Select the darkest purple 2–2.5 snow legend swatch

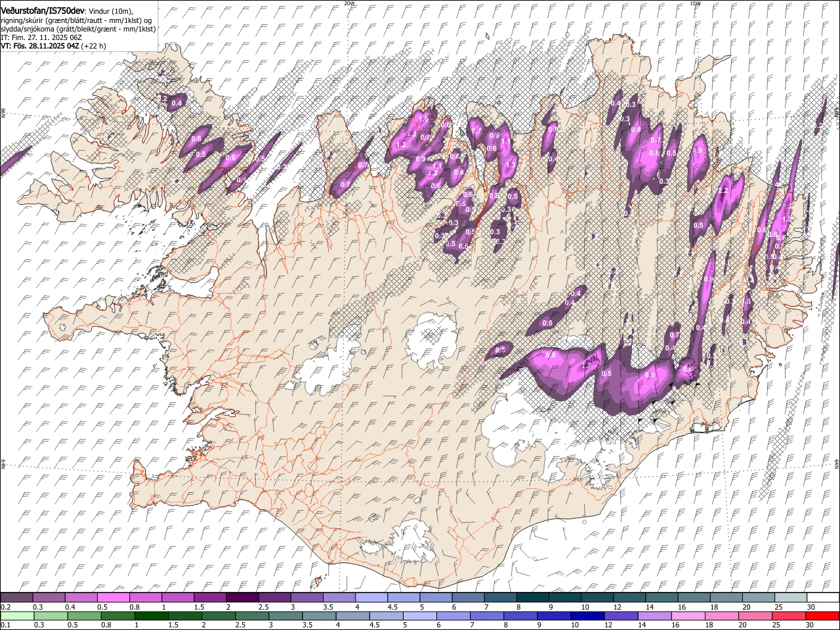[242, 597]
